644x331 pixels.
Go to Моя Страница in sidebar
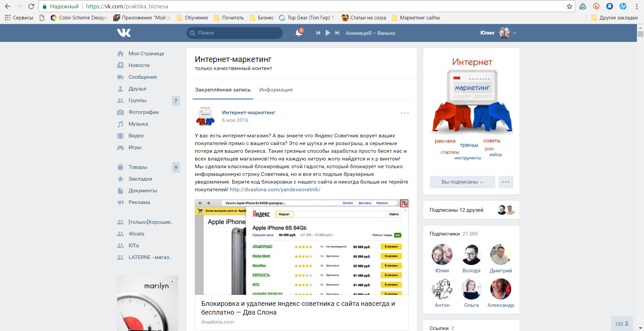coord(146,54)
